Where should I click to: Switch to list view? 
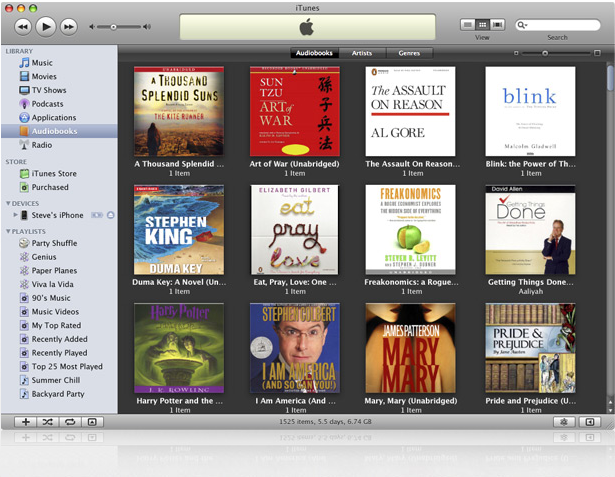468,25
